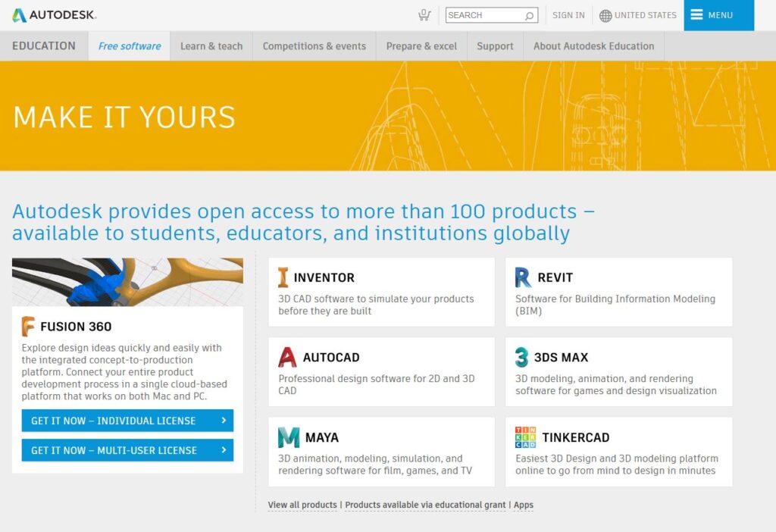Screen dimensions: 776x532
Task: Open the Learn & teach tab
Action: pyautogui.click(x=211, y=46)
